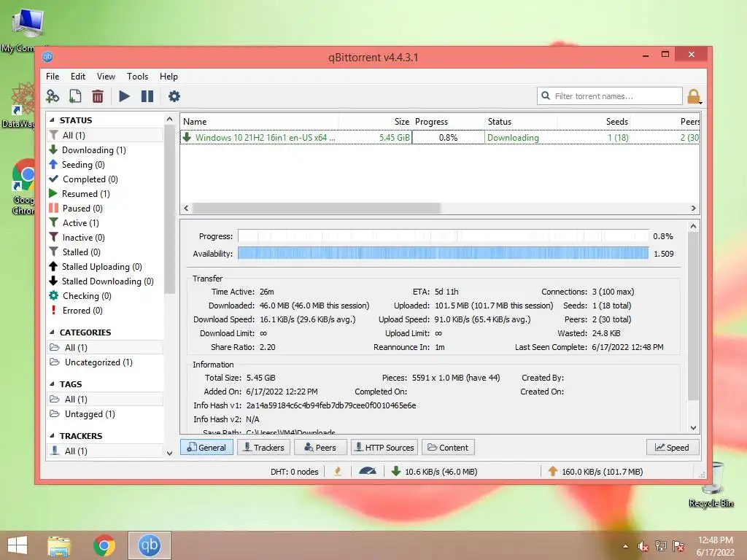This screenshot has height=560, width=747.
Task: Click the red Delete torrent trash icon
Action: [98, 96]
